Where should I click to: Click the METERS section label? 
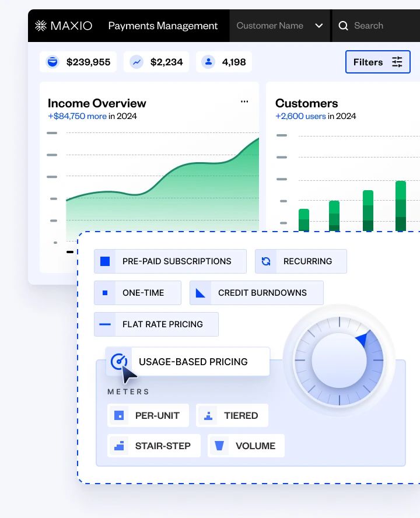128,392
